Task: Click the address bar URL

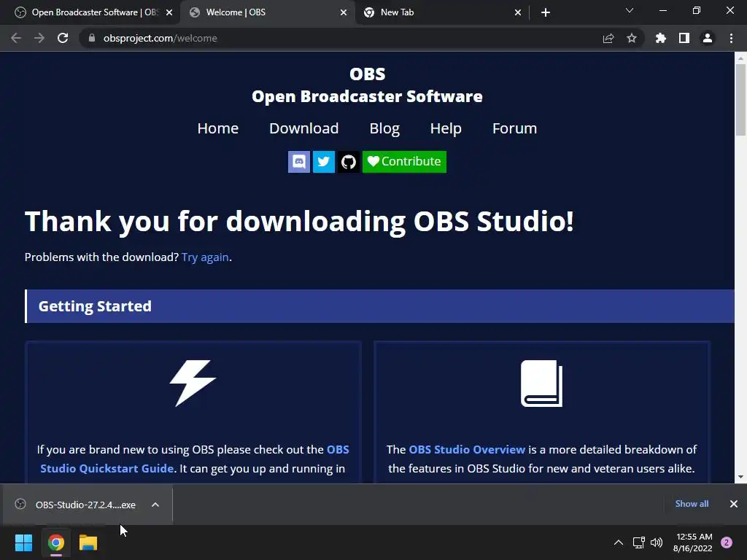Action: point(160,38)
